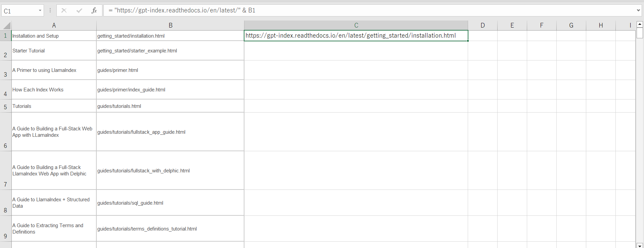Select the 'How Each Index Works' cell
Screen dimensions: 644x248
(x=54, y=90)
